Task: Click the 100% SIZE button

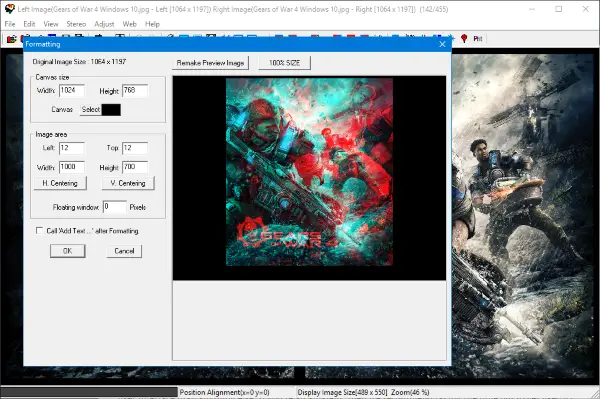Action: click(x=284, y=63)
